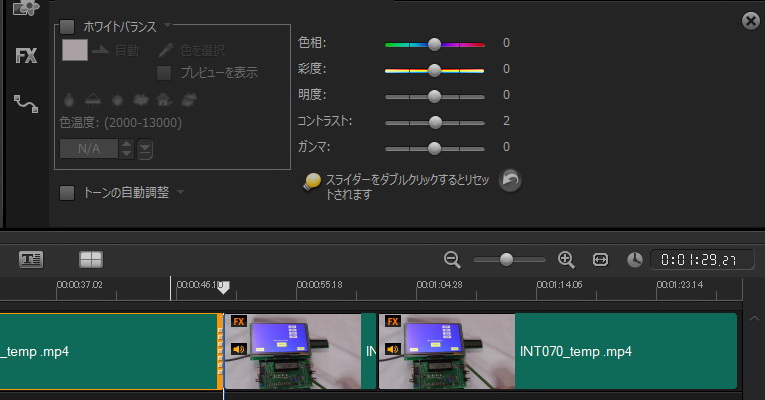Click the project duration clock icon
The height and width of the screenshot is (400, 765).
[x=635, y=260]
